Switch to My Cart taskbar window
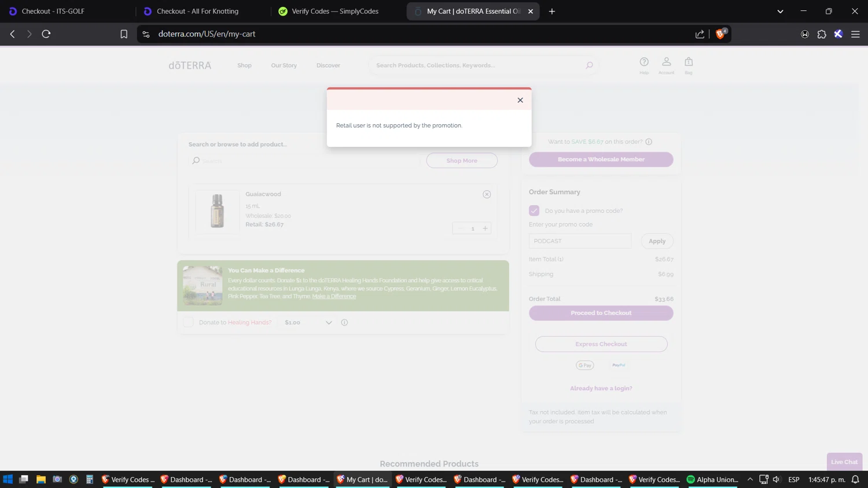Screen dimensions: 868x488 [363, 479]
